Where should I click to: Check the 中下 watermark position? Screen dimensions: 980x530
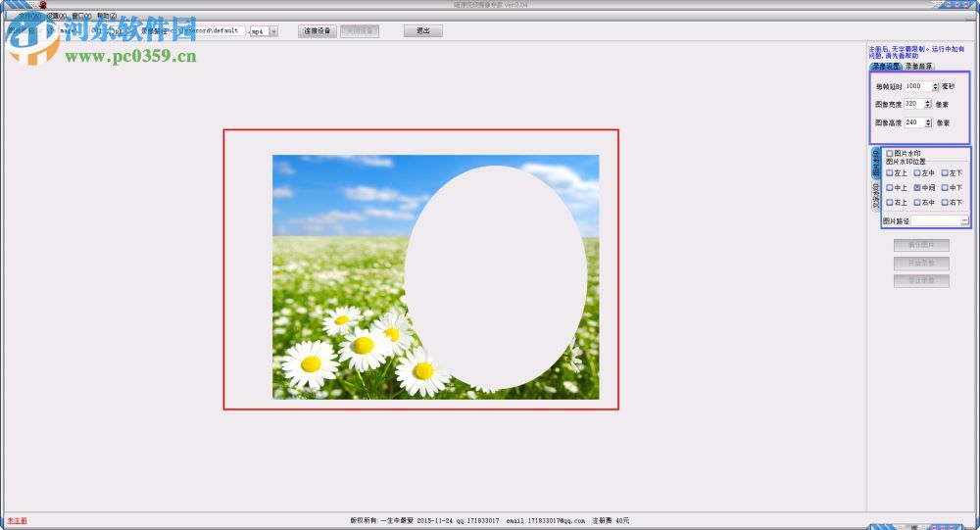[x=945, y=187]
